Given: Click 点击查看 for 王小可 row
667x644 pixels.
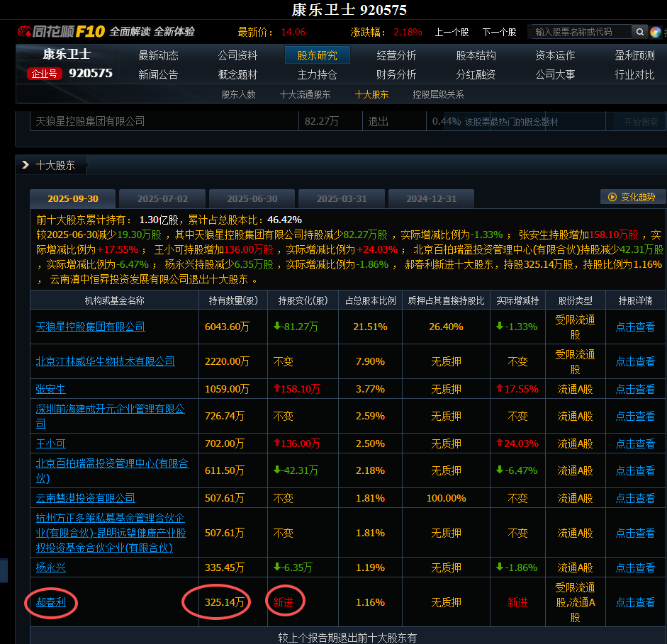Looking at the screenshot, I should click(635, 444).
